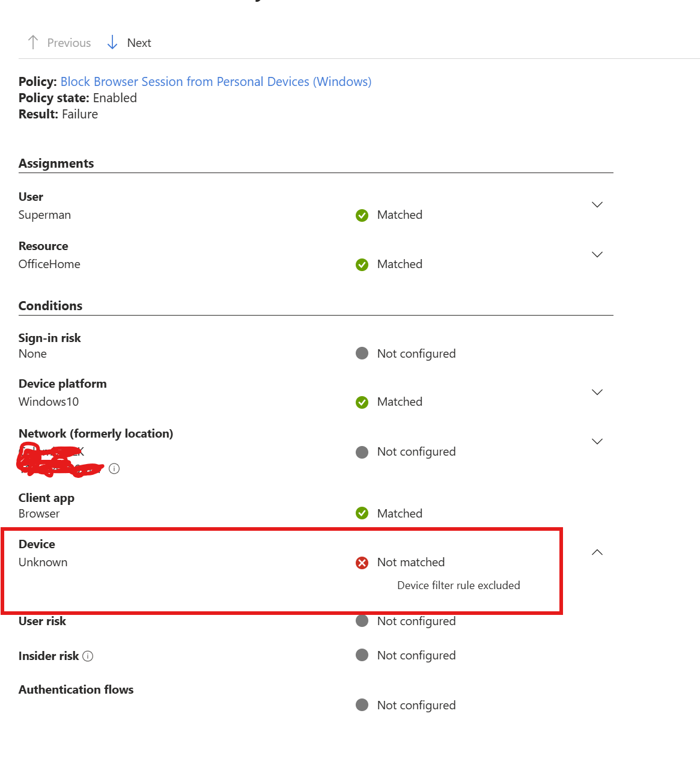Click the Resource matched green checkmark icon
Viewport: 700px width, 767px height.
coord(362,264)
